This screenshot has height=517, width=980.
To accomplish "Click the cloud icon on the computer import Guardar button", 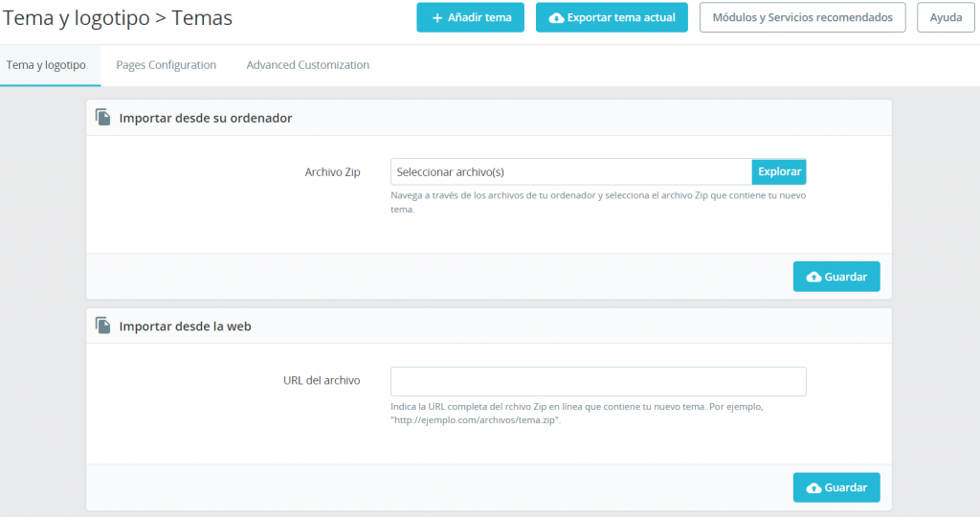I will click(813, 277).
